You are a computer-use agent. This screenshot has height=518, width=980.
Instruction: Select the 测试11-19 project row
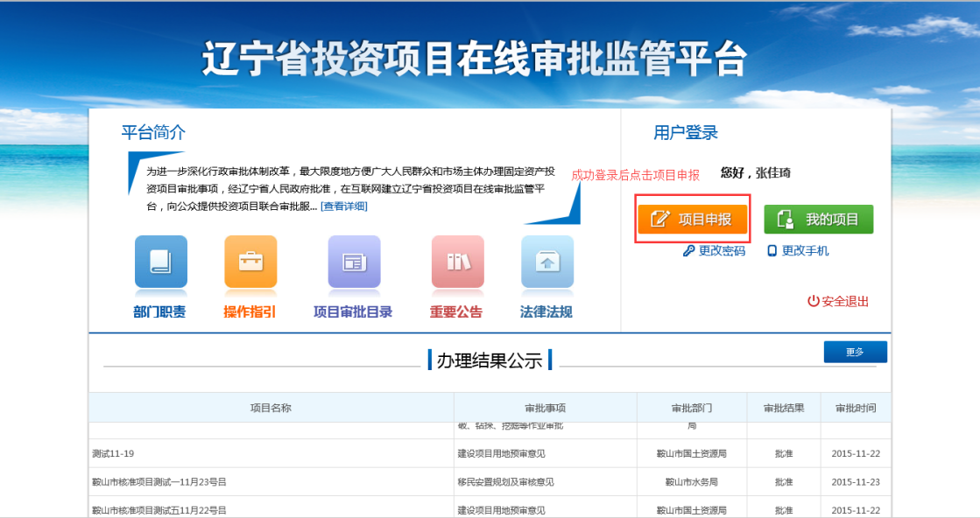click(113, 454)
